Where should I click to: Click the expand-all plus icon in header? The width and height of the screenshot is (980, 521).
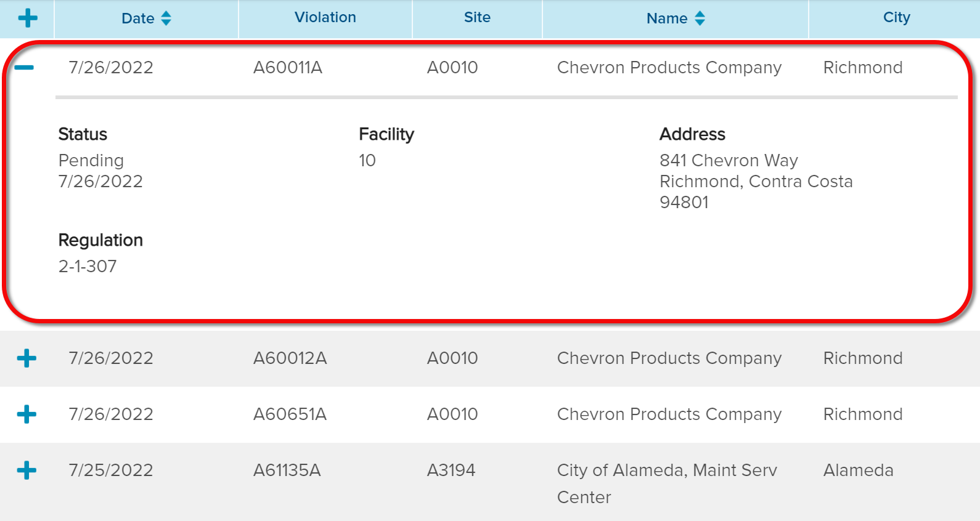(28, 18)
